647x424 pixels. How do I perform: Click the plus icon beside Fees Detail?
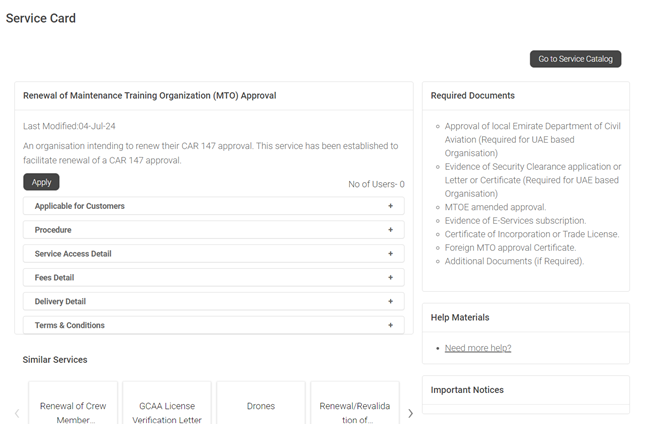tap(390, 278)
